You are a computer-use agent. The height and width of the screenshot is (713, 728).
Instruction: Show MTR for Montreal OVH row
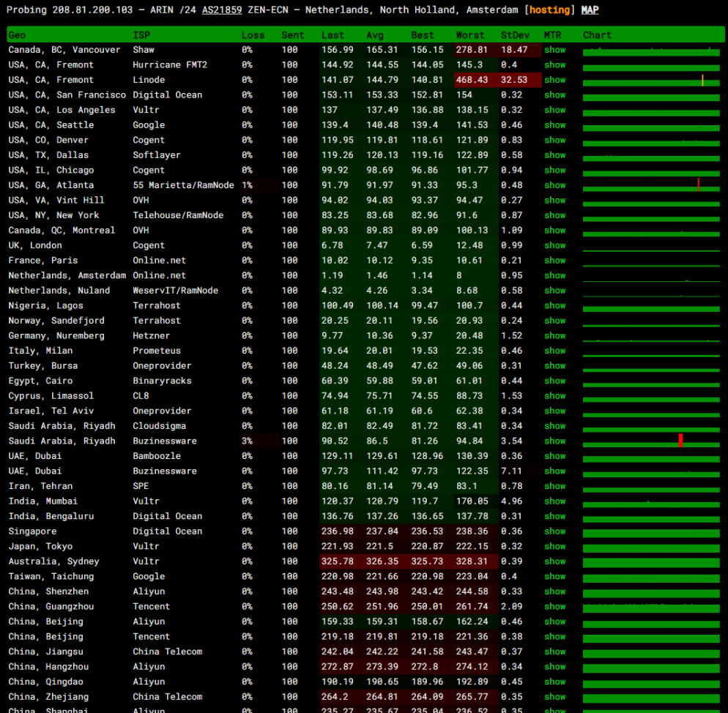[555, 231]
